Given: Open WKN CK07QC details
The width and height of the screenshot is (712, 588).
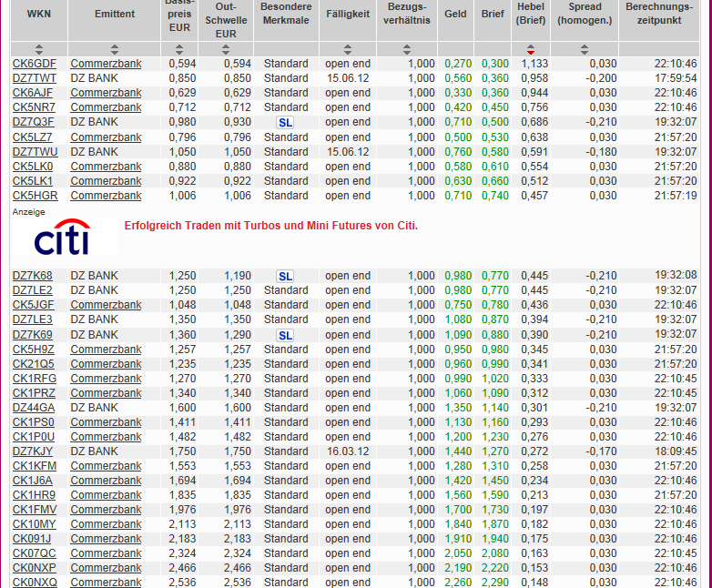Looking at the screenshot, I should point(34,553).
